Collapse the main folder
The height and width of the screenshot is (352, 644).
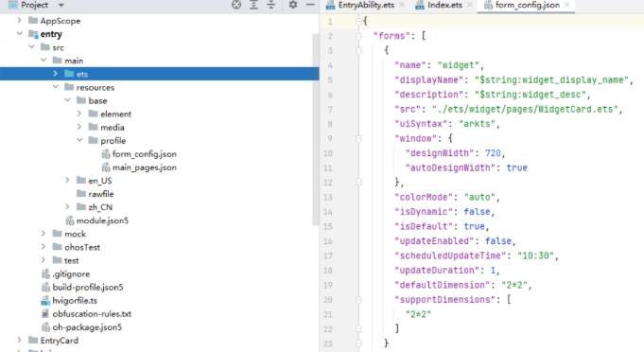(44, 61)
